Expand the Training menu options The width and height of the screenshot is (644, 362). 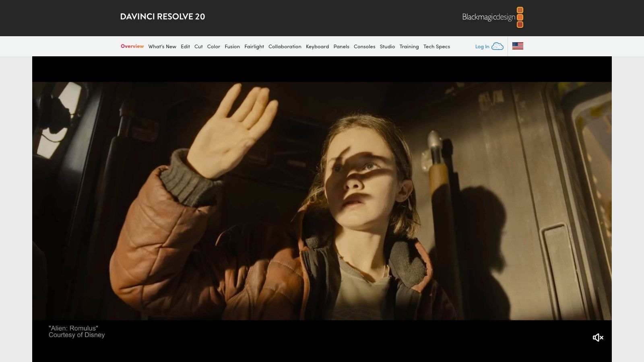point(409,46)
